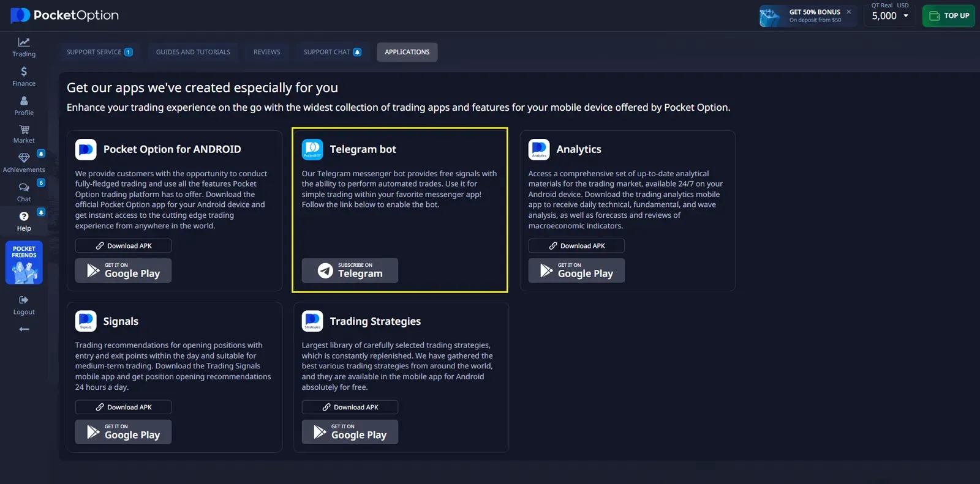This screenshot has height=484, width=980.
Task: Open the Finance dollar icon
Action: pos(24,76)
